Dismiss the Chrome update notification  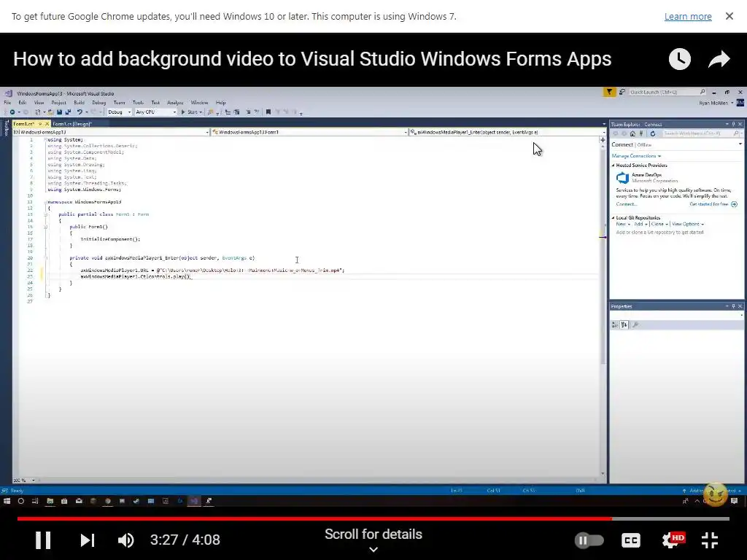tap(729, 16)
